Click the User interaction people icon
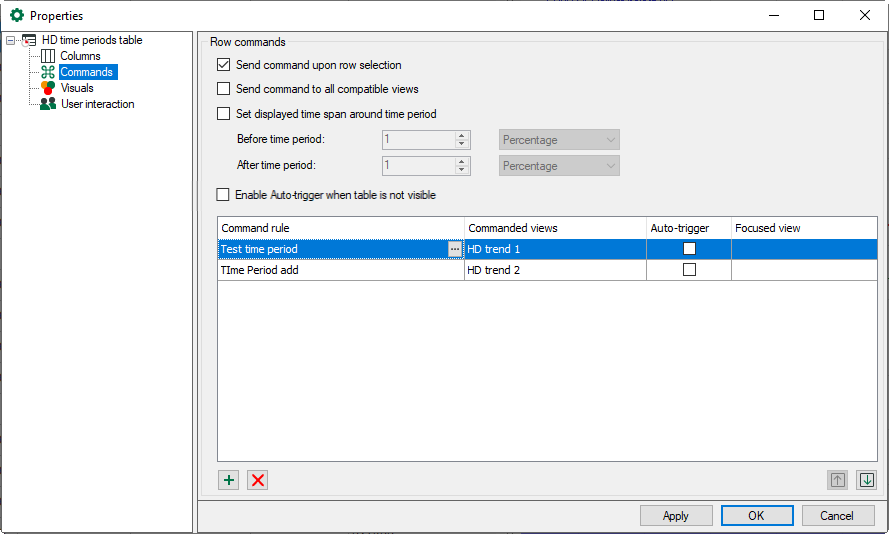The width and height of the screenshot is (889, 534). [48, 104]
